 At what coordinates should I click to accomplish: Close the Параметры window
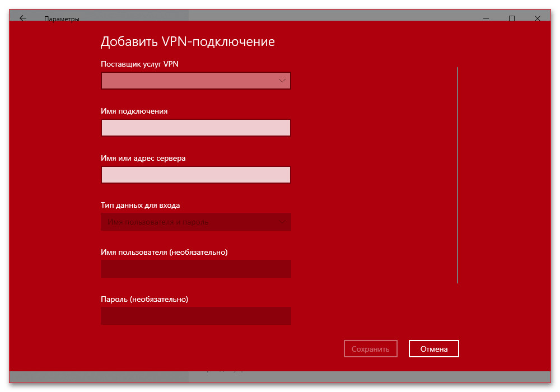(538, 18)
